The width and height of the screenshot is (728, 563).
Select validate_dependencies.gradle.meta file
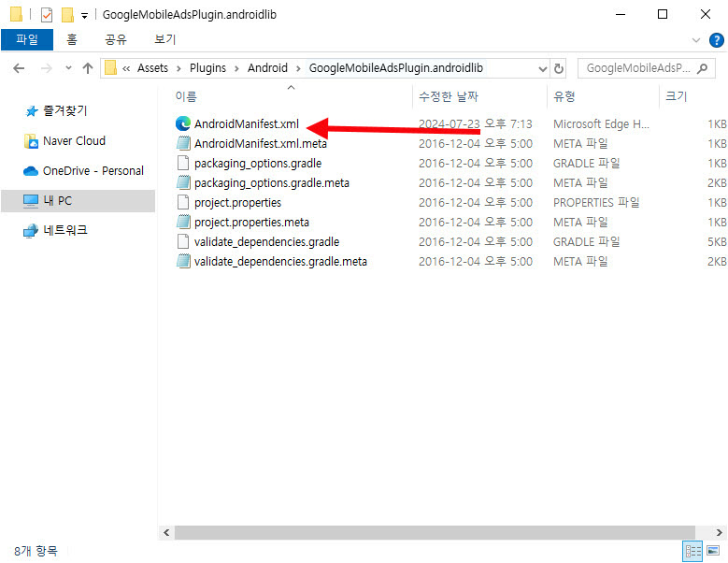[280, 262]
